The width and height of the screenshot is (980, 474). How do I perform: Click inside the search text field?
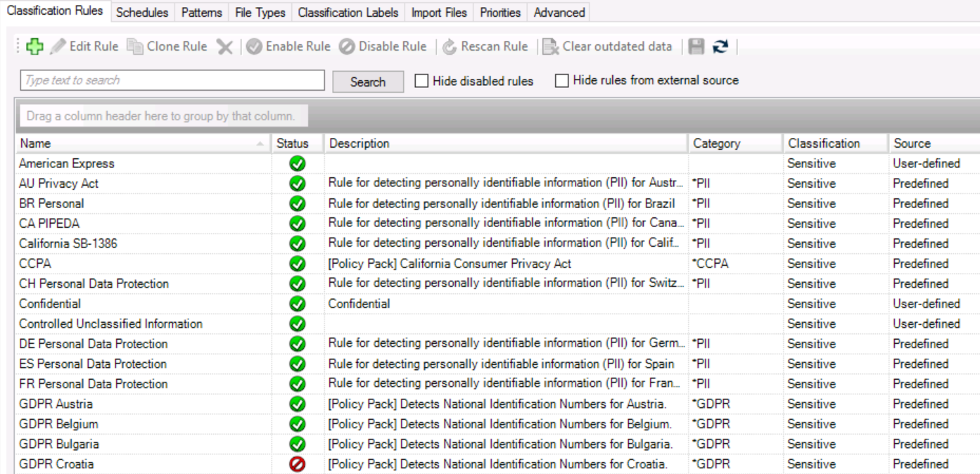click(172, 80)
